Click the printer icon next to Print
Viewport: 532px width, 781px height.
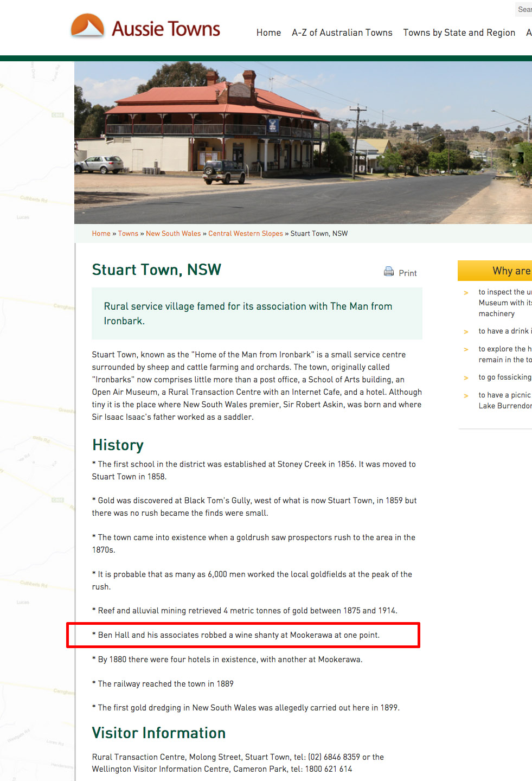pos(389,272)
